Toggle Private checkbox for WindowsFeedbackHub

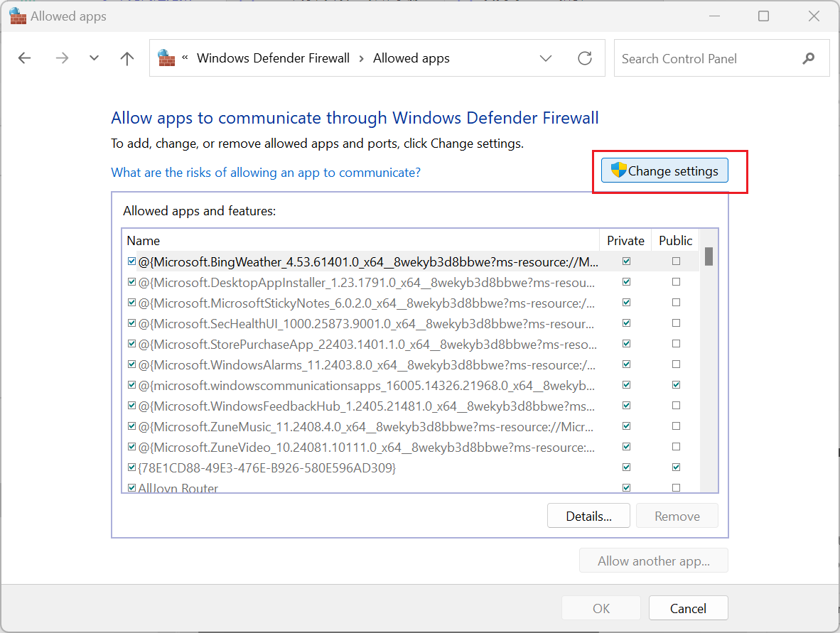coord(626,406)
